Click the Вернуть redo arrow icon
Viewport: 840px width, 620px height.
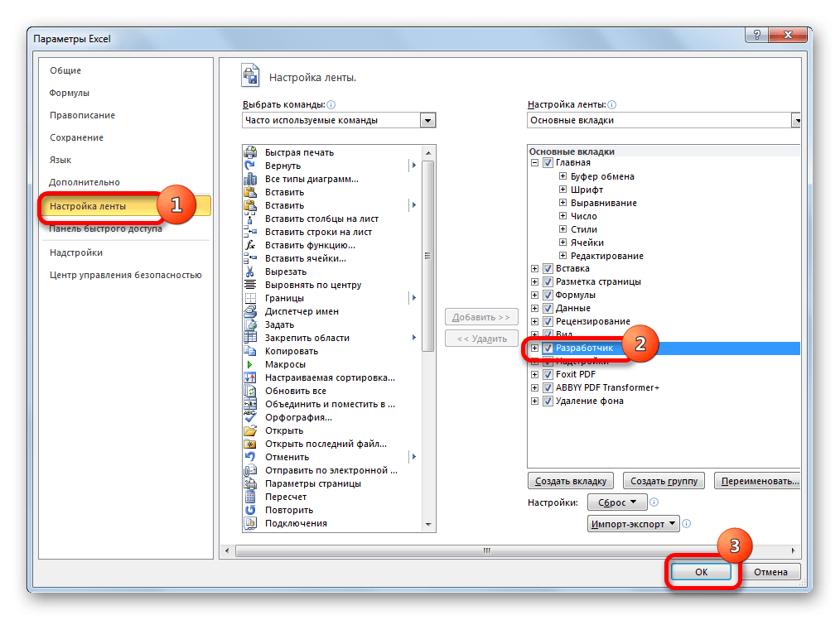[x=250, y=166]
